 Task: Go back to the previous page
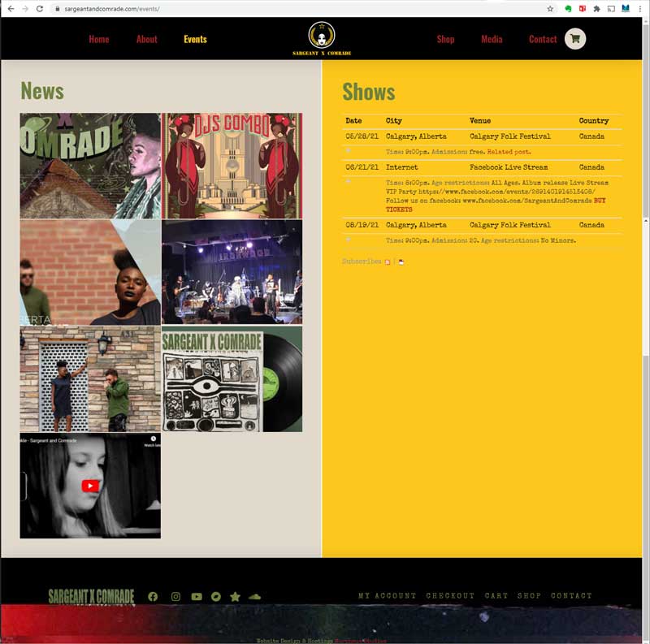[x=11, y=9]
